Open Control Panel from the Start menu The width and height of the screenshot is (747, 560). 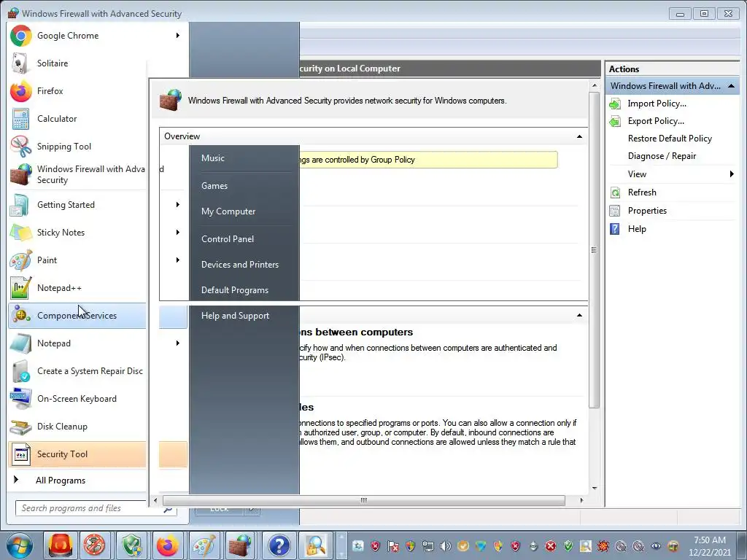228,239
